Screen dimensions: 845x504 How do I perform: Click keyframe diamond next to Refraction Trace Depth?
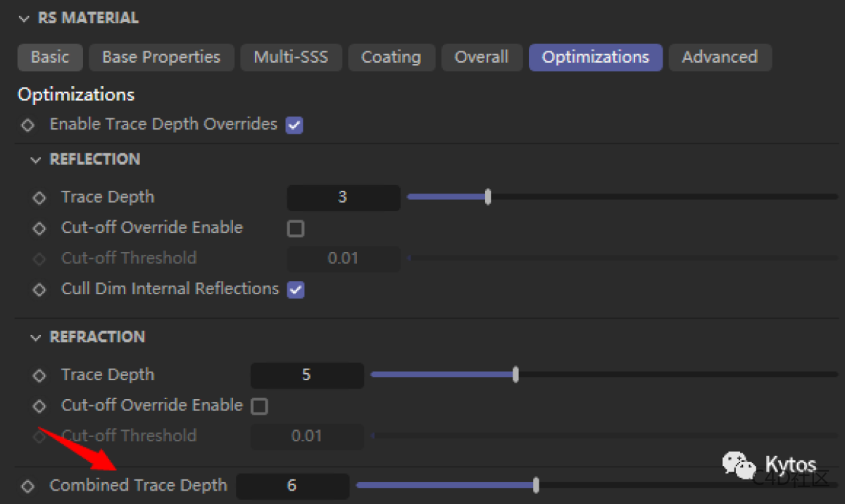(x=39, y=375)
